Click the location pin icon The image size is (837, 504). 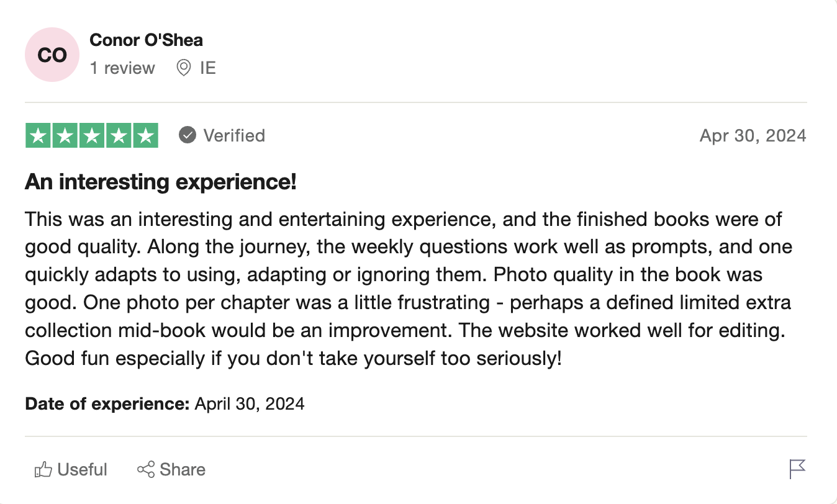click(x=184, y=68)
